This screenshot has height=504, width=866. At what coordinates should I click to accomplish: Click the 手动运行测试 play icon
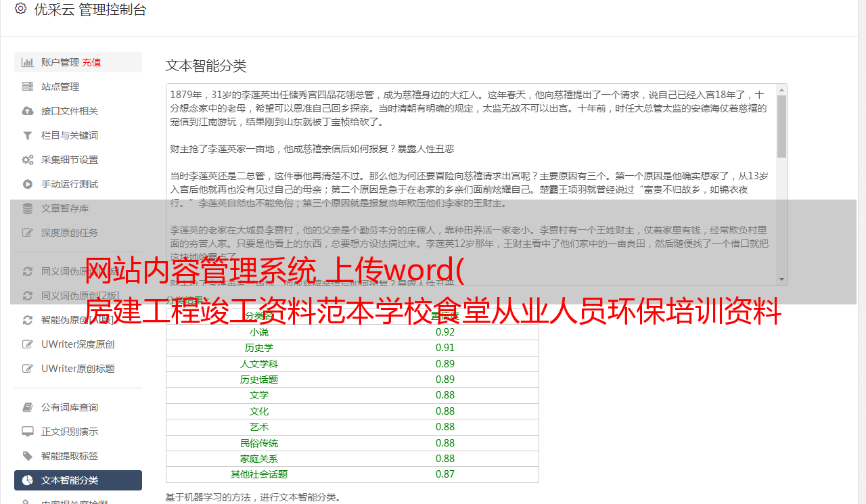point(28,184)
